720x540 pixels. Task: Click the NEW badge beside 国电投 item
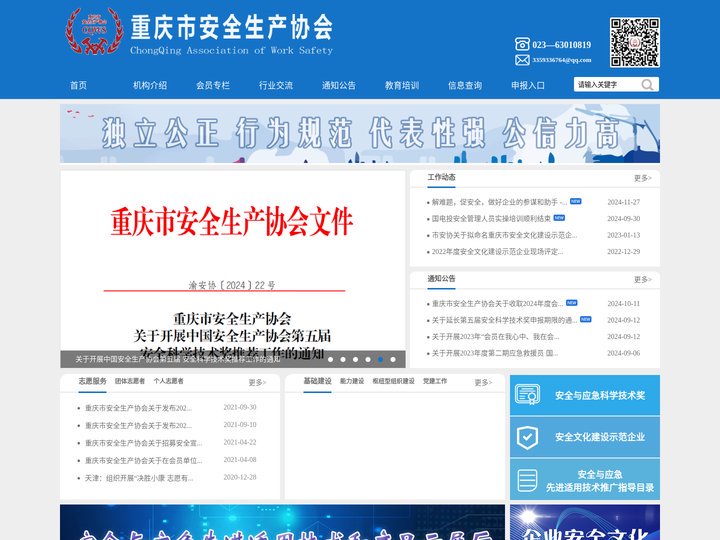click(559, 218)
